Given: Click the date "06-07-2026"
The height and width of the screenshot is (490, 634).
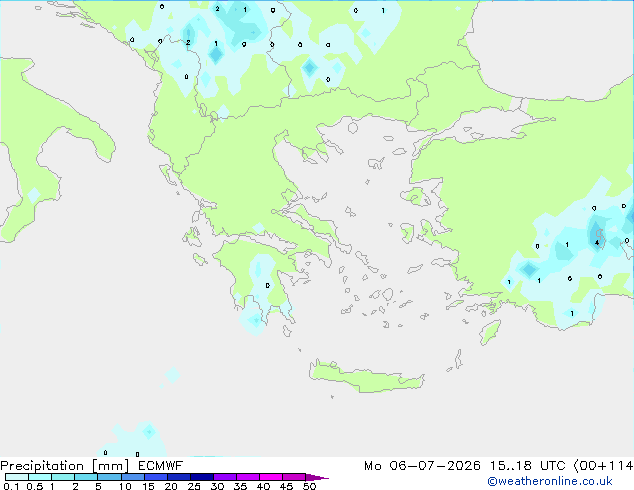Looking at the screenshot, I should coord(435,466).
